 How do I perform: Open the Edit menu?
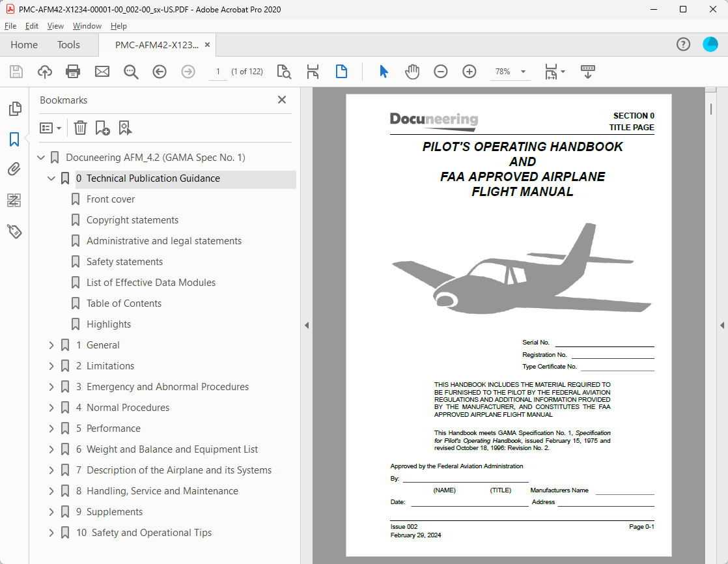point(31,26)
